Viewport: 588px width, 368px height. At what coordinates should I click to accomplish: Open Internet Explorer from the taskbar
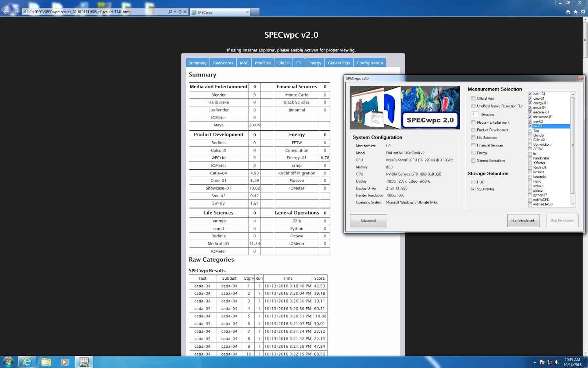(27, 362)
